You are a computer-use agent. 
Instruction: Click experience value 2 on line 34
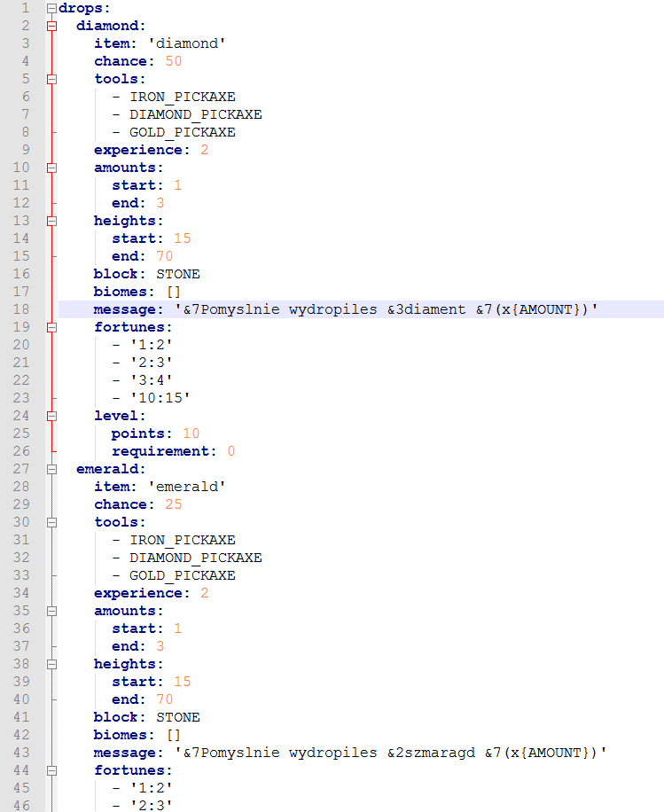tap(205, 593)
